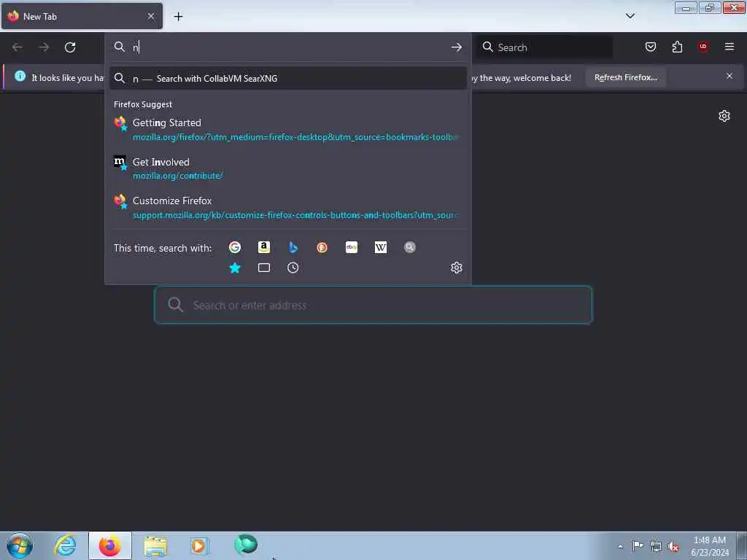
Task: Search with DuckDuckGo engine icon
Action: pos(322,247)
